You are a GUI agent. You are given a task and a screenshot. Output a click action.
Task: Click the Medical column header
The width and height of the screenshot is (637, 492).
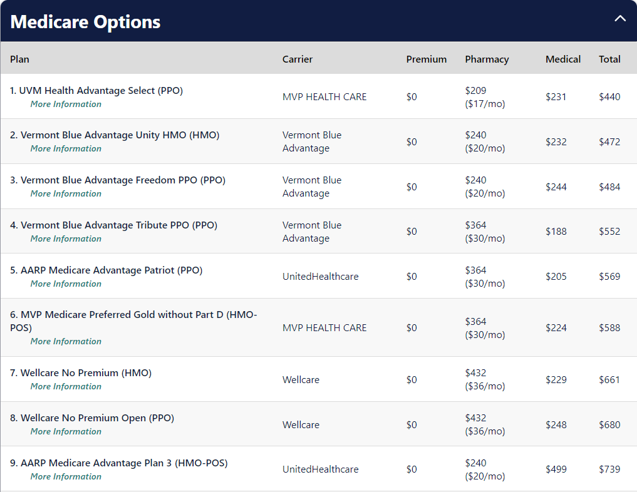tap(563, 59)
